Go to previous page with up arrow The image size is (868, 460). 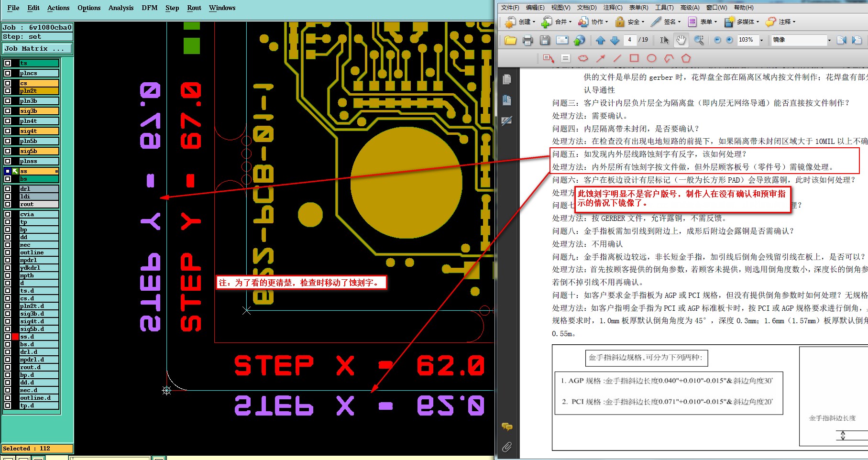pos(601,40)
